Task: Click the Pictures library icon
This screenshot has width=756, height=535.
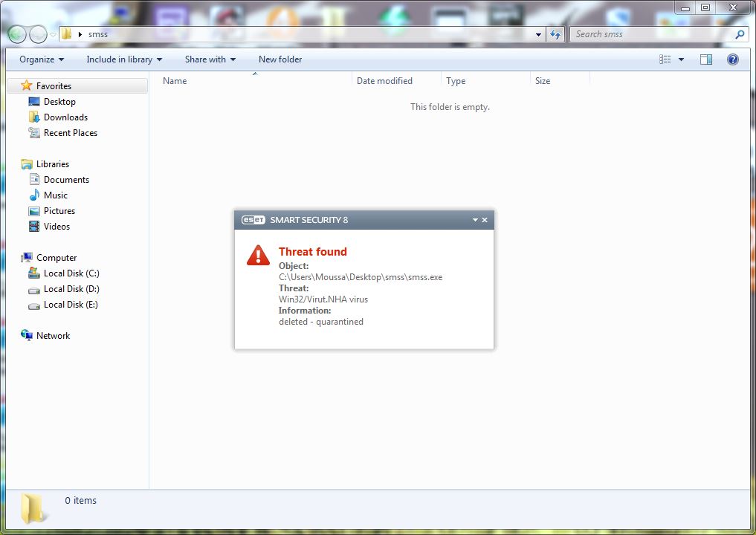Action: point(33,211)
